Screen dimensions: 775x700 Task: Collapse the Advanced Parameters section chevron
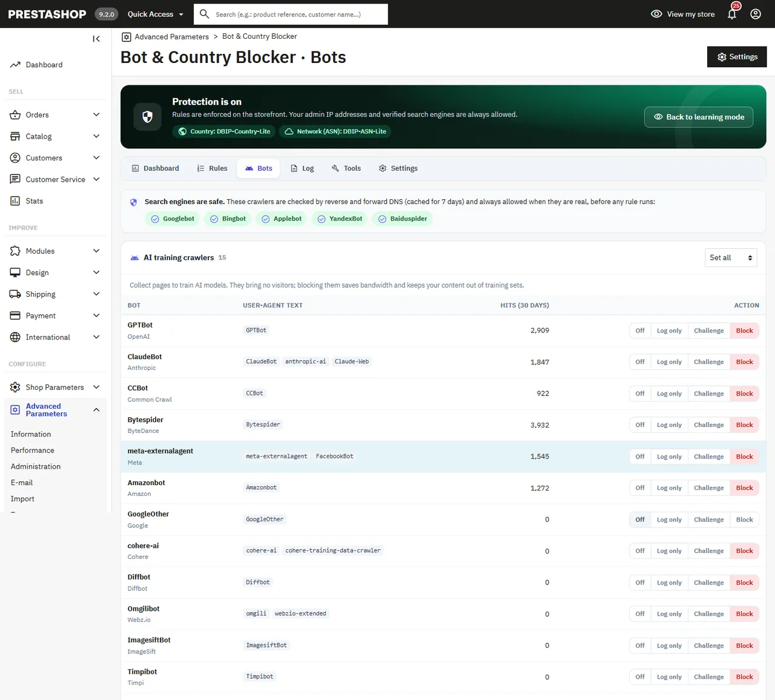[96, 410]
